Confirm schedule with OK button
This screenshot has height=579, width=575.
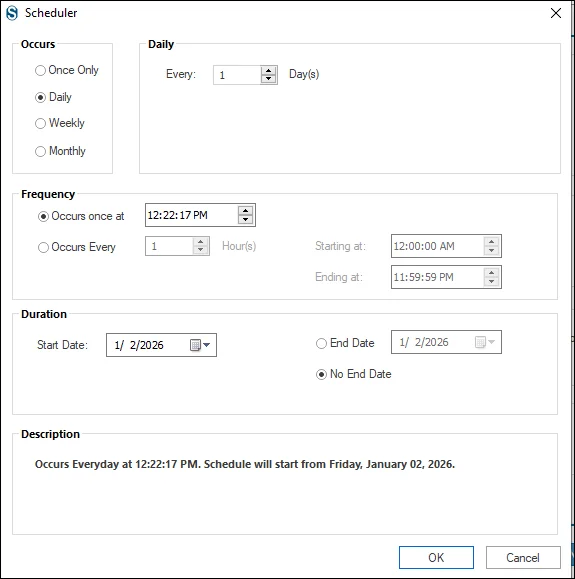tap(436, 558)
